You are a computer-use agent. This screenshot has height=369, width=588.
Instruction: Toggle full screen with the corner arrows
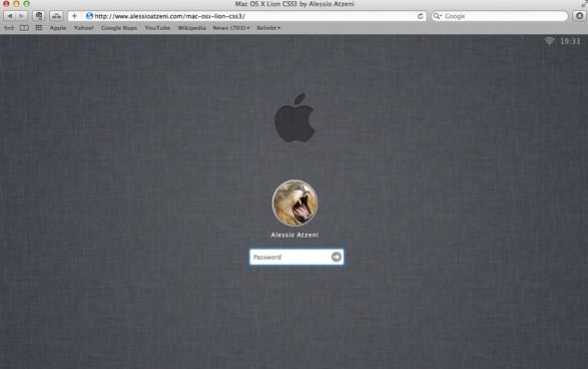[x=583, y=4]
